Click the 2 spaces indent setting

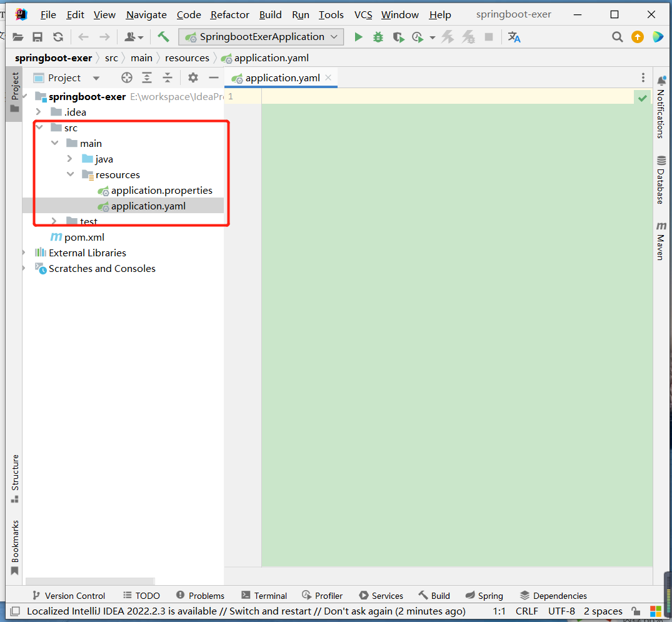point(603,611)
